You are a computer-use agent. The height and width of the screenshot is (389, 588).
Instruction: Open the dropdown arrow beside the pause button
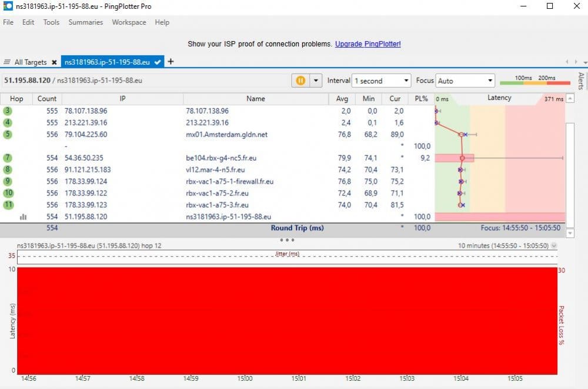pos(316,81)
